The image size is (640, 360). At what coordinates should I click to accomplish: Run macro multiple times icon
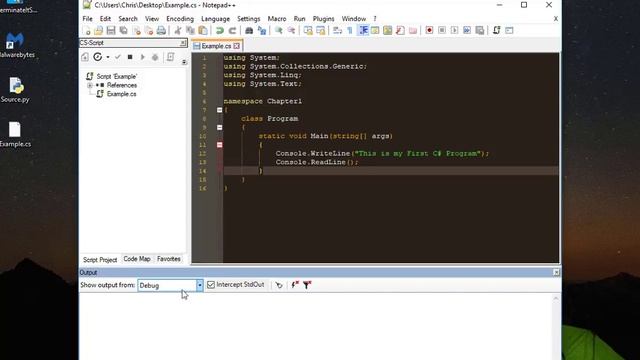coord(467,31)
